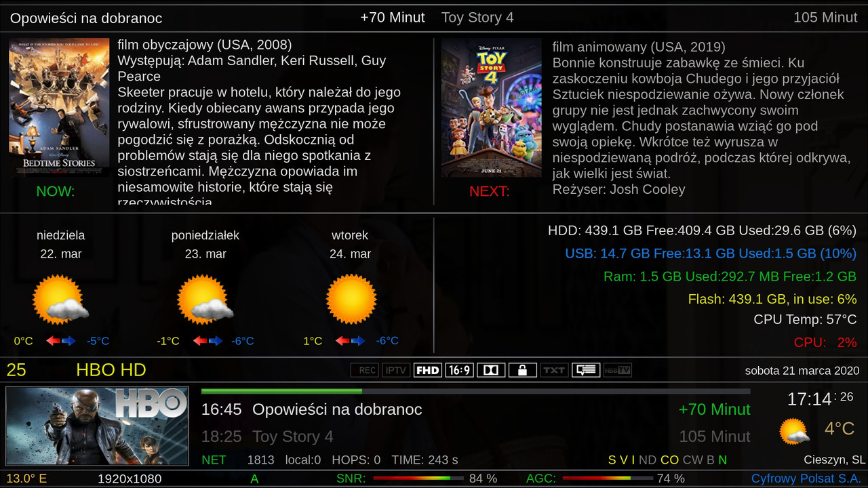Click the HBO channel picon image

tap(97, 426)
